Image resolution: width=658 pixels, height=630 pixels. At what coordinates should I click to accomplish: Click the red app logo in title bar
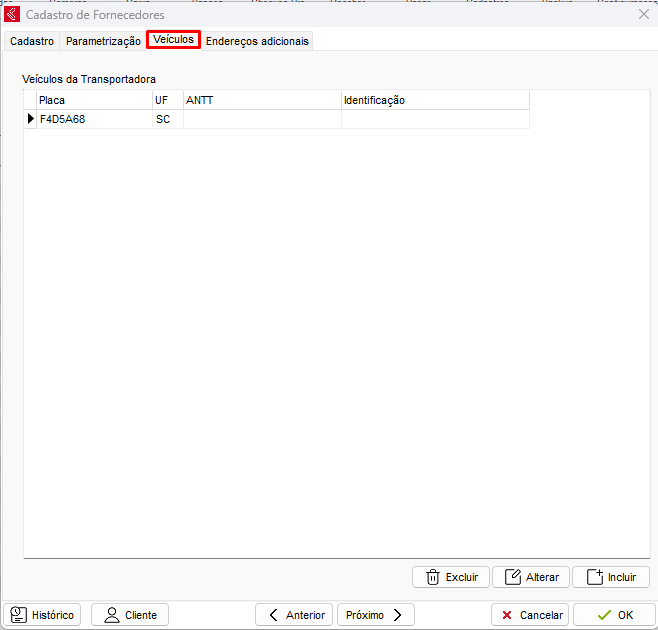pyautogui.click(x=12, y=15)
